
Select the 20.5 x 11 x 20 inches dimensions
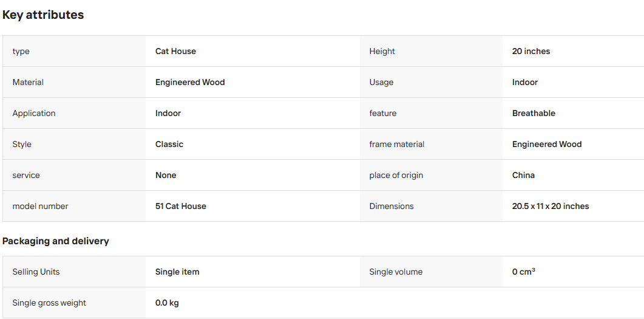click(551, 207)
